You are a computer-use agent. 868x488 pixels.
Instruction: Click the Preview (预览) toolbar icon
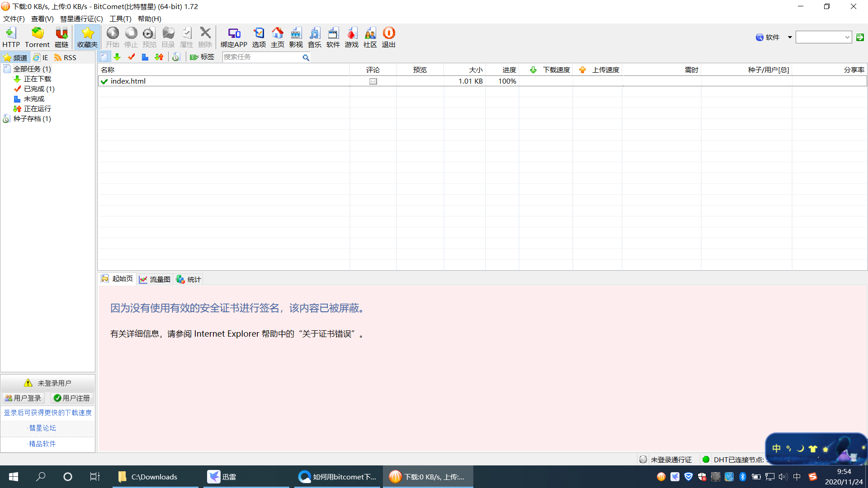point(149,37)
